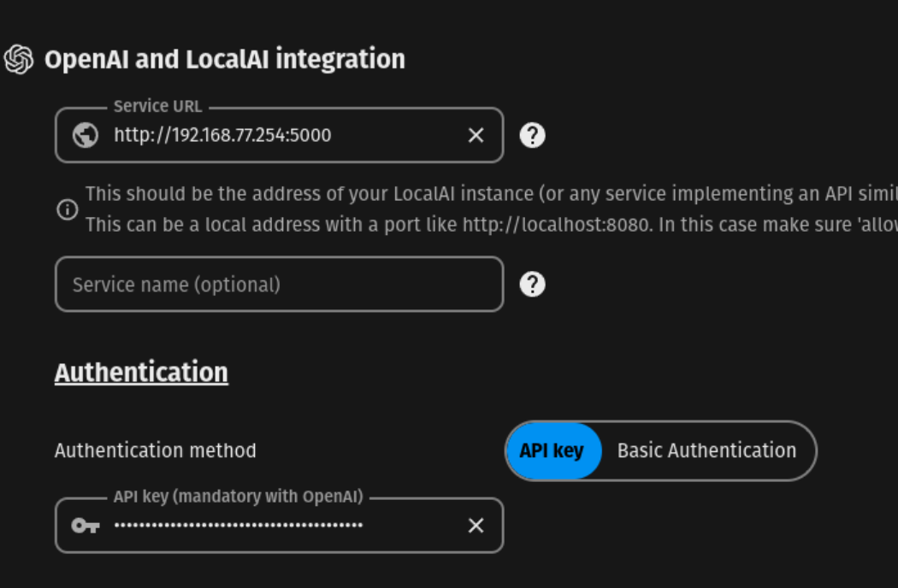Click the Authentication heading
This screenshot has height=588, width=898.
coord(141,373)
